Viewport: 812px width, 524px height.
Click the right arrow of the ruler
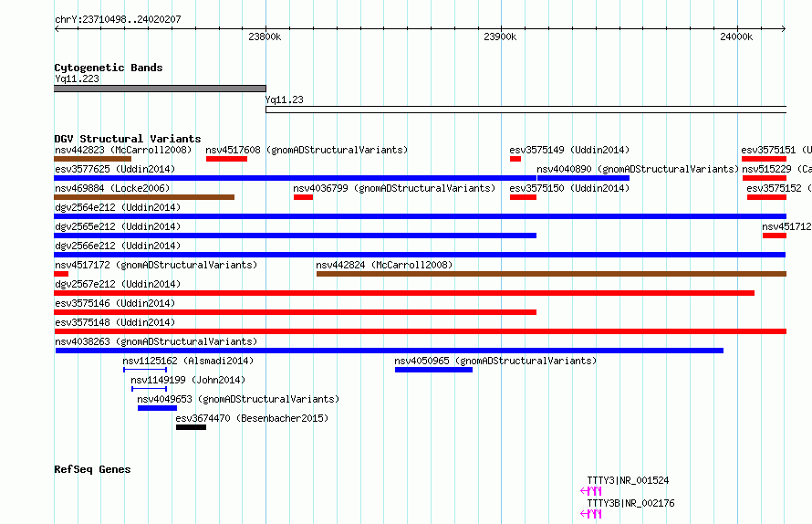784,29
